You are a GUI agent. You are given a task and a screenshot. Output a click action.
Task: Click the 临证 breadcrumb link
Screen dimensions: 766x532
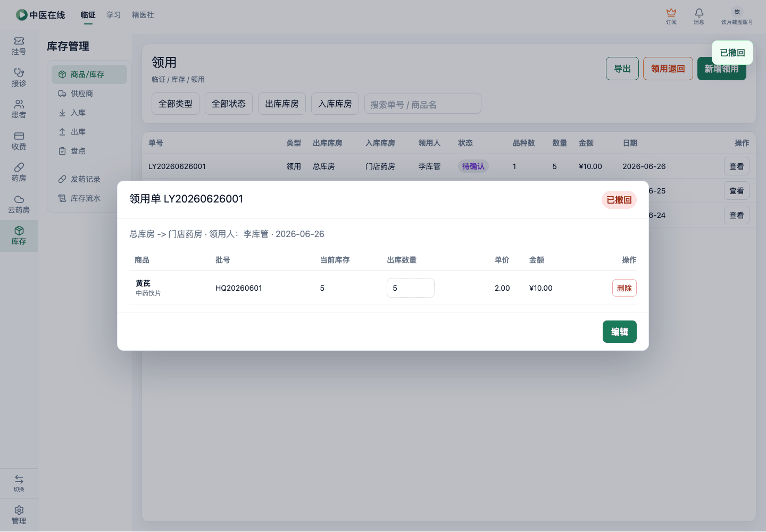tap(159, 79)
